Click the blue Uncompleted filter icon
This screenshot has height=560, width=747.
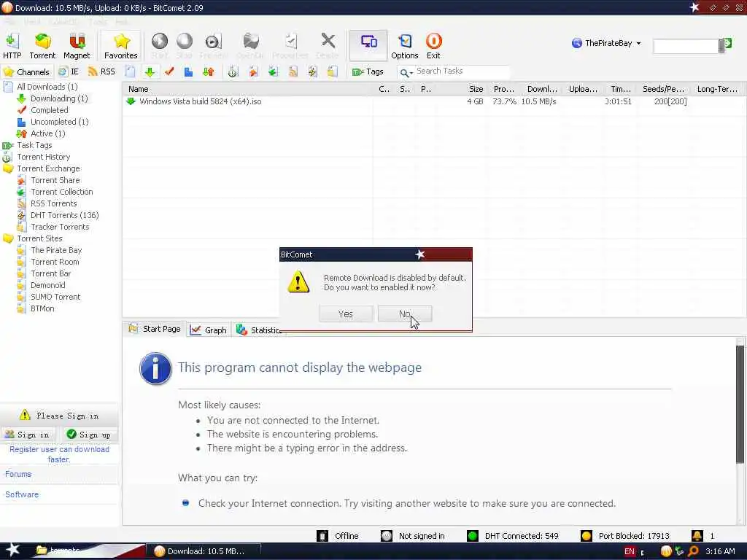(189, 72)
